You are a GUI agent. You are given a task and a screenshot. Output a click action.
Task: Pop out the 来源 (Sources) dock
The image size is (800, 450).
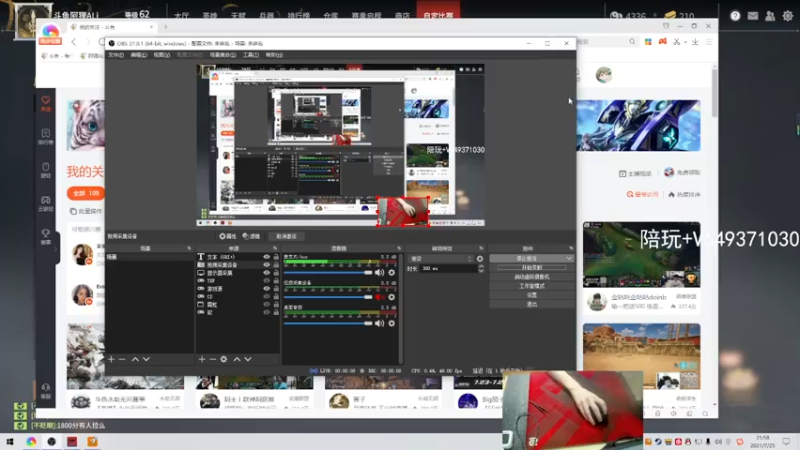coord(275,248)
